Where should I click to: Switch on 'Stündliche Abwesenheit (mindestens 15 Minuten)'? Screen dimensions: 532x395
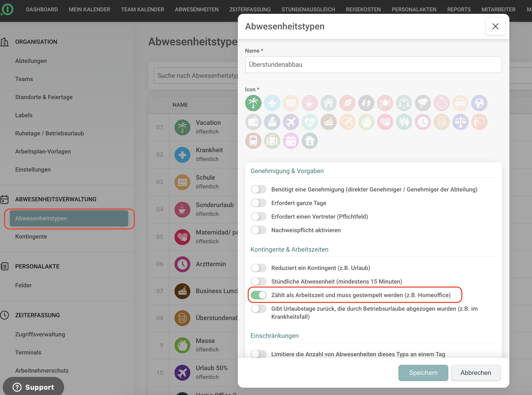click(x=258, y=282)
